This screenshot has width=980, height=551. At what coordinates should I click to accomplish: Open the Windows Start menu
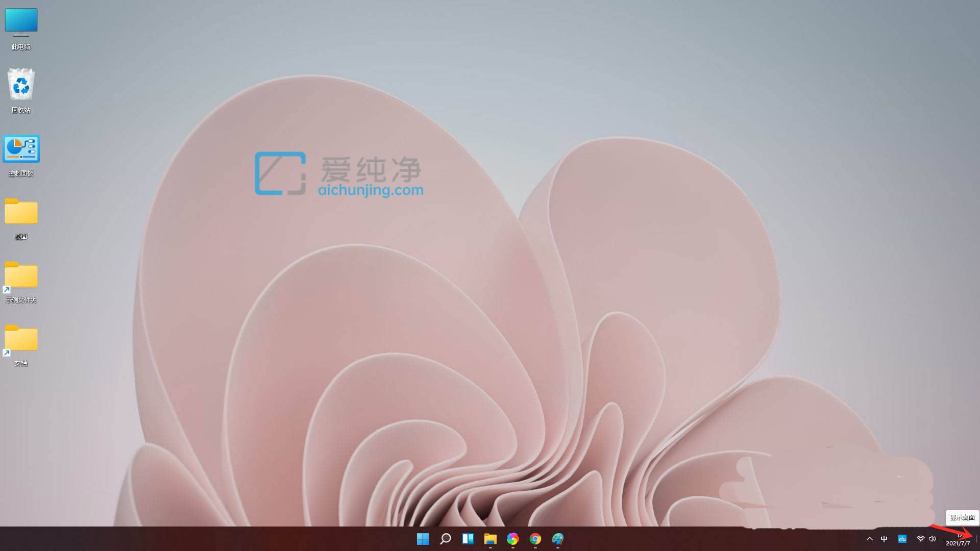pyautogui.click(x=423, y=539)
